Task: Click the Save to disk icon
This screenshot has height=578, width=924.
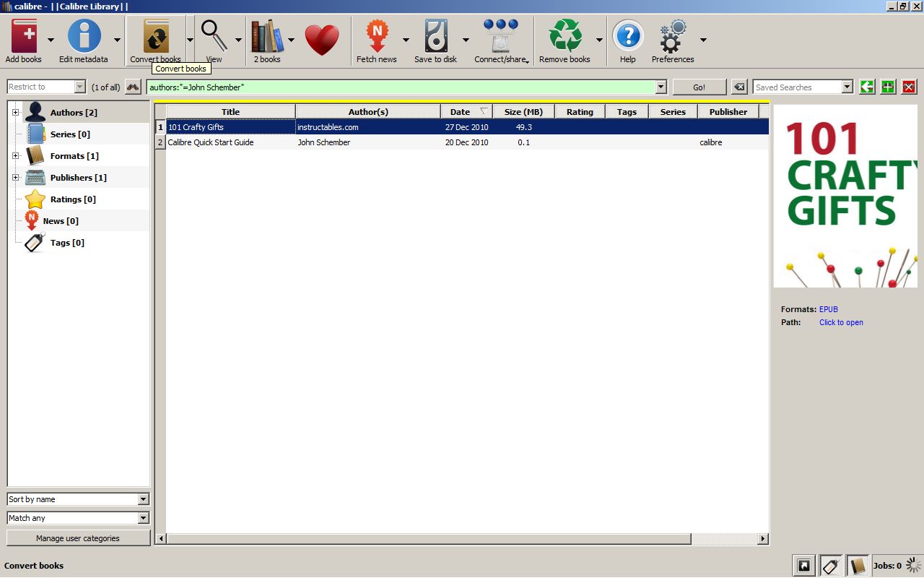Action: 436,38
